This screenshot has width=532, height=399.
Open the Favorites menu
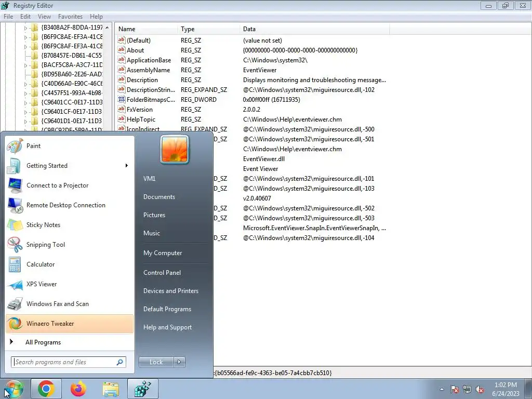70,16
